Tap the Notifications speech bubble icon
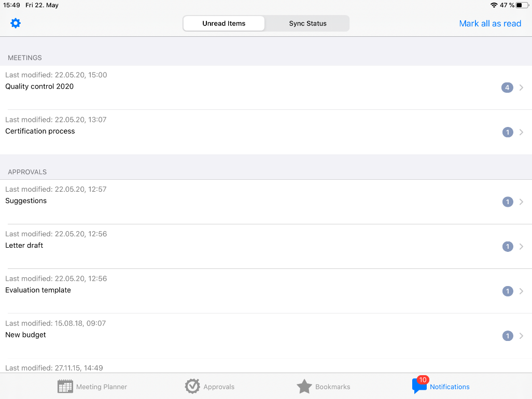The width and height of the screenshot is (532, 399). (x=419, y=386)
